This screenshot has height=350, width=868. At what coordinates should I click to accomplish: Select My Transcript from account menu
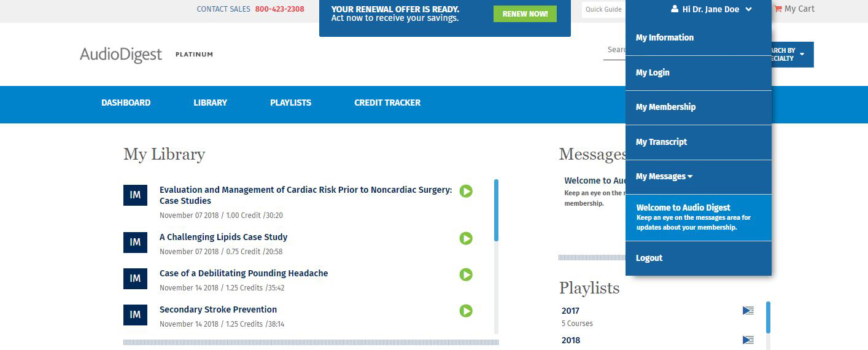coord(661,142)
